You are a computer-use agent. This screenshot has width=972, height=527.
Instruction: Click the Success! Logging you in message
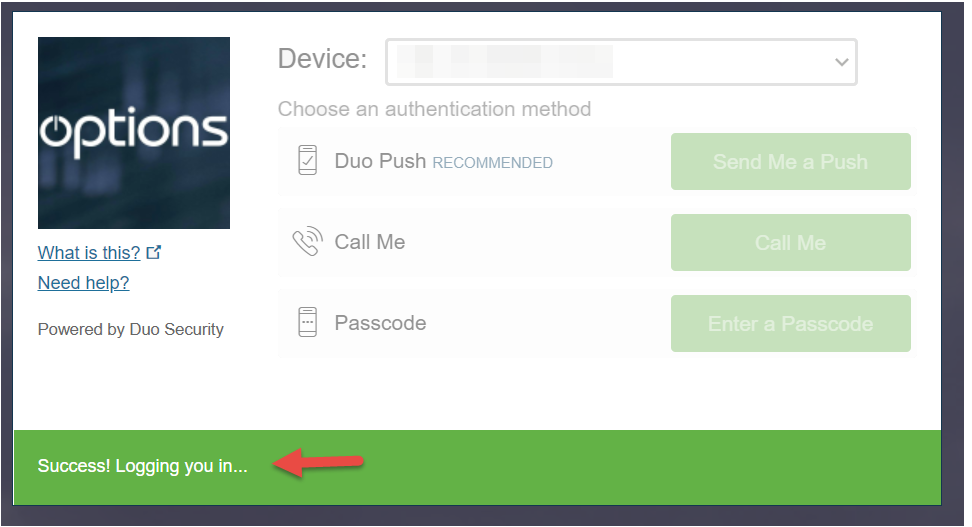(x=143, y=466)
